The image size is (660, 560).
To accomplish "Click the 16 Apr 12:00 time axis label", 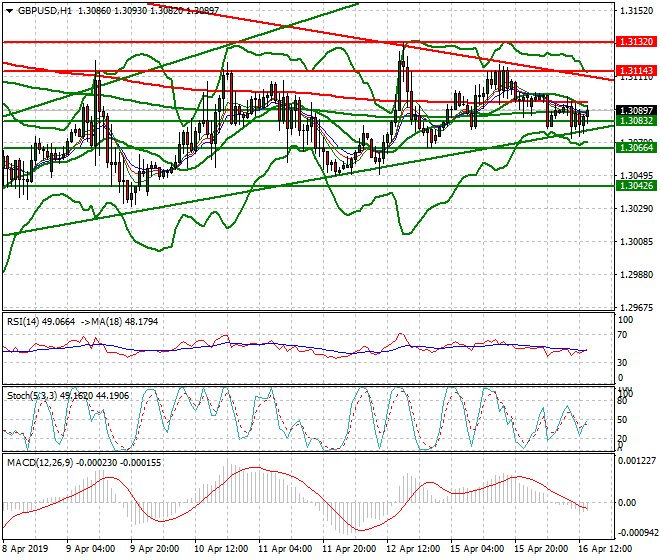I will (x=603, y=550).
